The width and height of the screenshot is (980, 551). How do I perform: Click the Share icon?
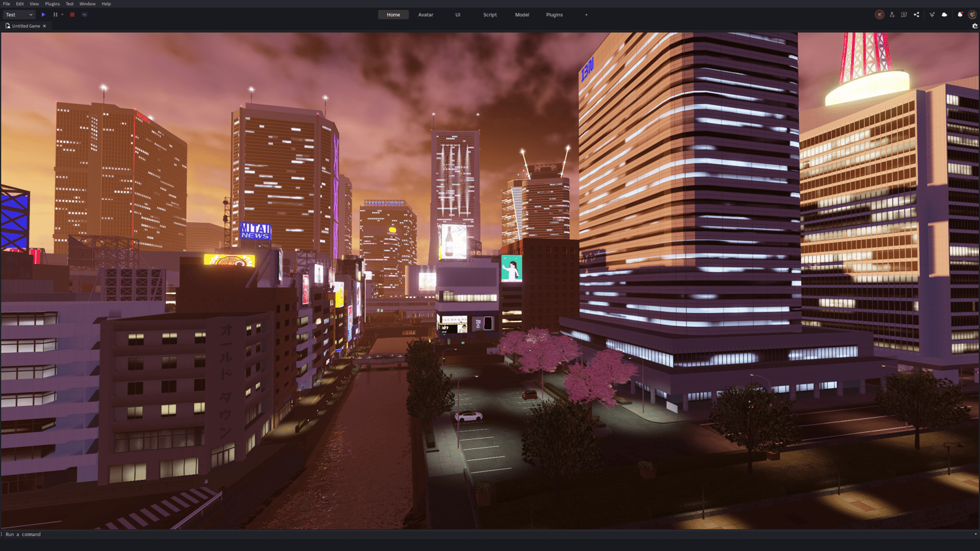[x=917, y=14]
